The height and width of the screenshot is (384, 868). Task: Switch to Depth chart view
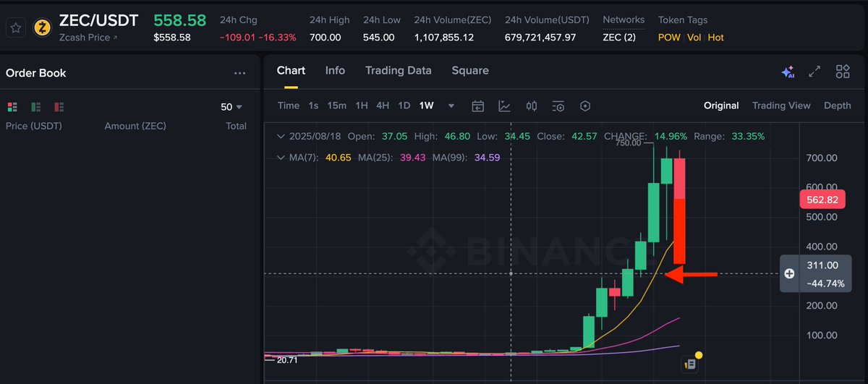[x=838, y=106]
